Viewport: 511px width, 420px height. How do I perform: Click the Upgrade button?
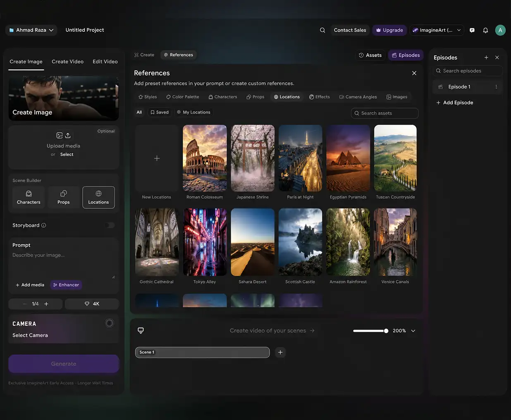point(389,30)
